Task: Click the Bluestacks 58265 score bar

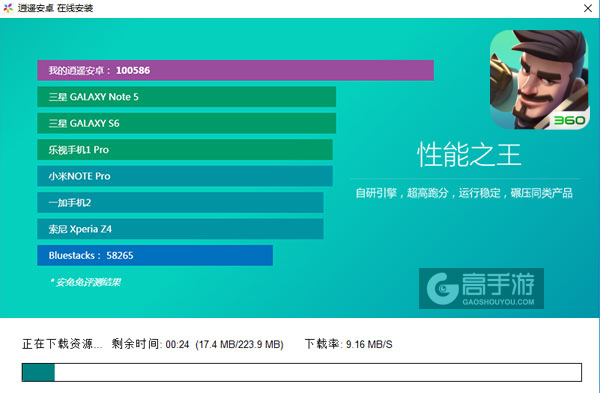Action: click(x=155, y=255)
